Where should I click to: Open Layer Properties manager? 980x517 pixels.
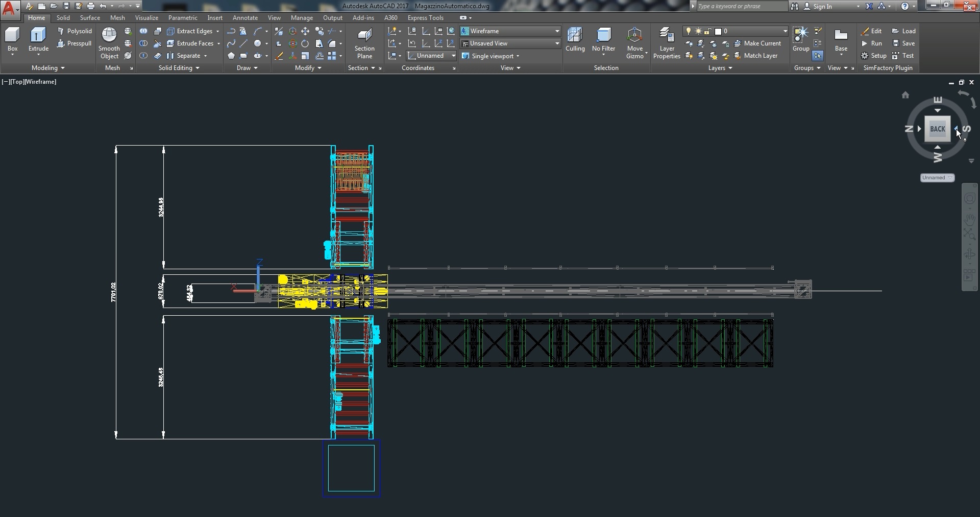667,36
